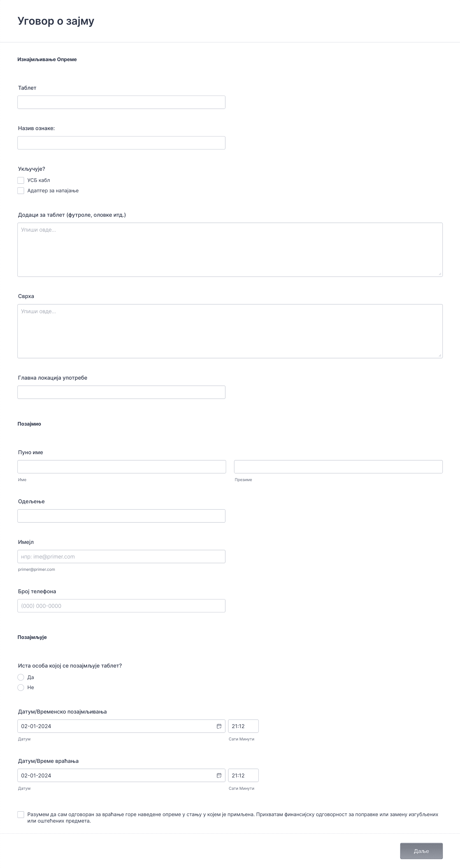
Task: Click the Име first name field
Action: point(122,467)
